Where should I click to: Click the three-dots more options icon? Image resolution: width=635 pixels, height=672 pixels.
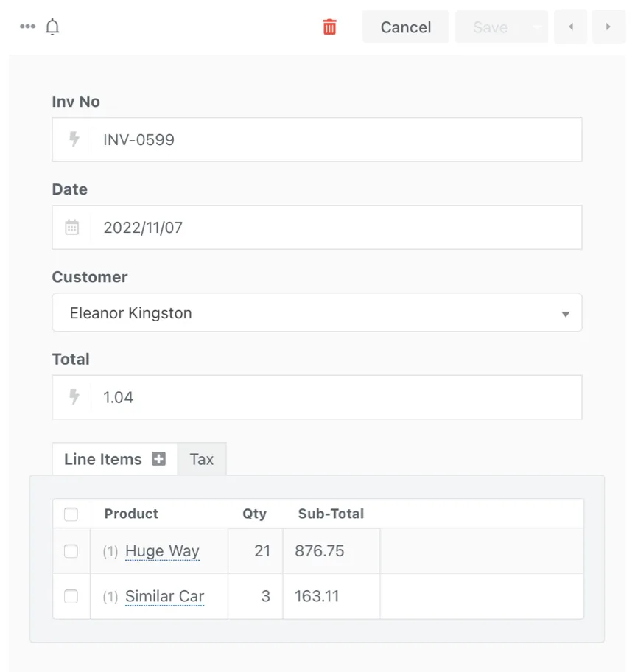[27, 27]
